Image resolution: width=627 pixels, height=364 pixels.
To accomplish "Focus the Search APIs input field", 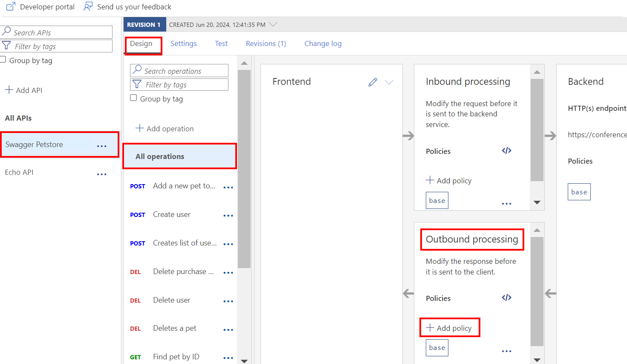I will pos(57,32).
